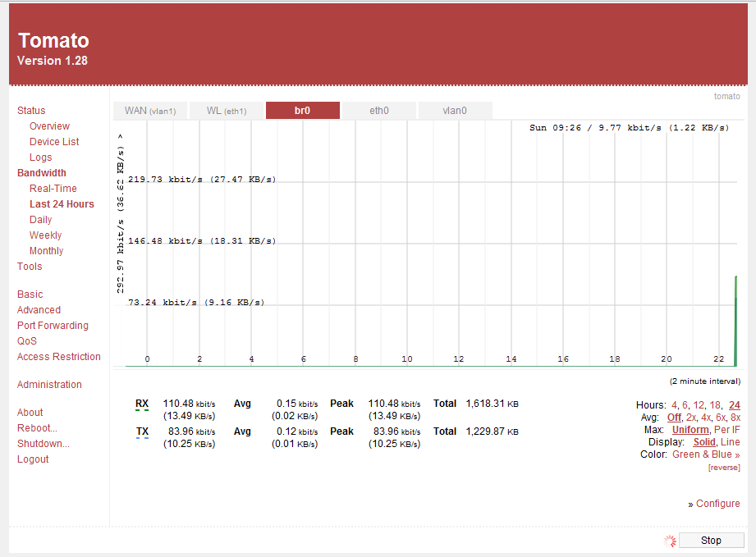756x557 pixels.
Task: Set Max scaling to Per IF
Action: pyautogui.click(x=726, y=430)
